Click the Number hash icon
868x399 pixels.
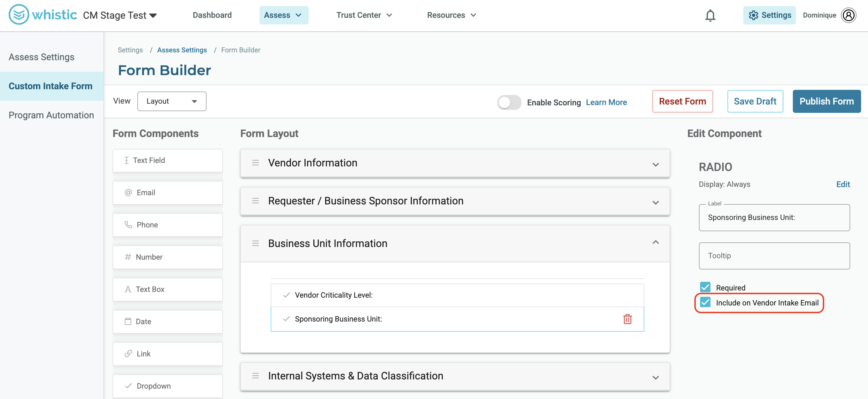(x=128, y=257)
